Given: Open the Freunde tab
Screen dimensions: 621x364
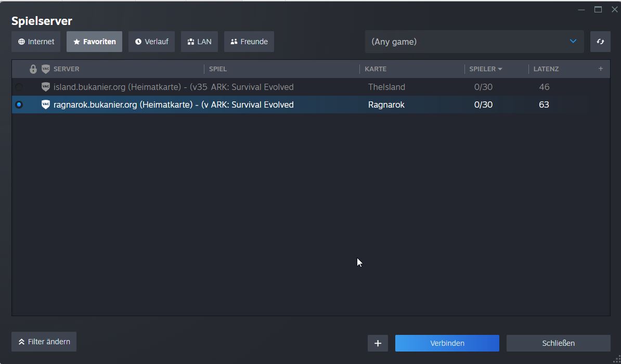Looking at the screenshot, I should pos(249,42).
